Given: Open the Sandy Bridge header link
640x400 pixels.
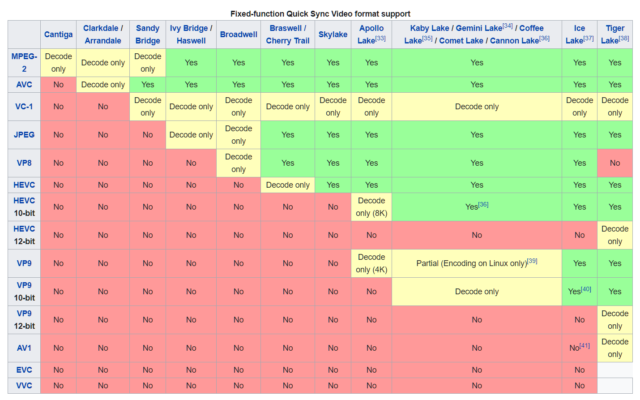Looking at the screenshot, I should [148, 34].
